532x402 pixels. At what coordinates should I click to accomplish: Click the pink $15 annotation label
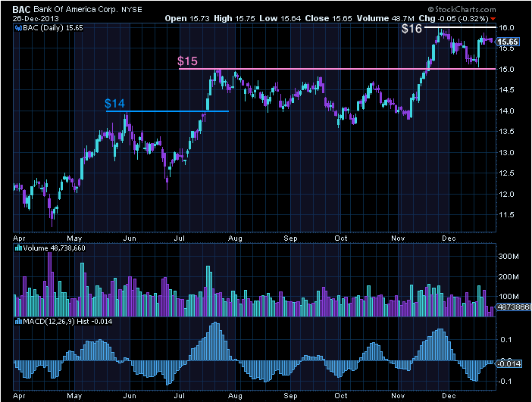pos(187,61)
